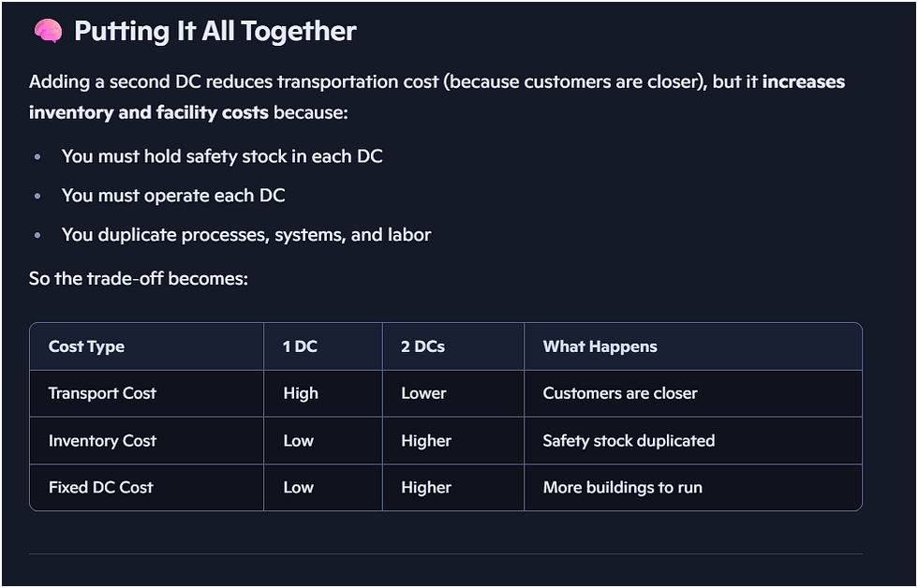Click the "Cost Type" column header
Image resolution: width=918 pixels, height=588 pixels.
[x=86, y=346]
